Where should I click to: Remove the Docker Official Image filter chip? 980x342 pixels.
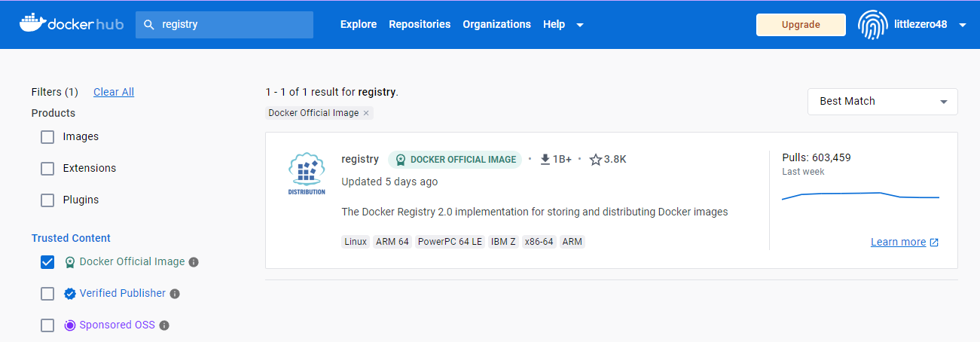point(366,113)
